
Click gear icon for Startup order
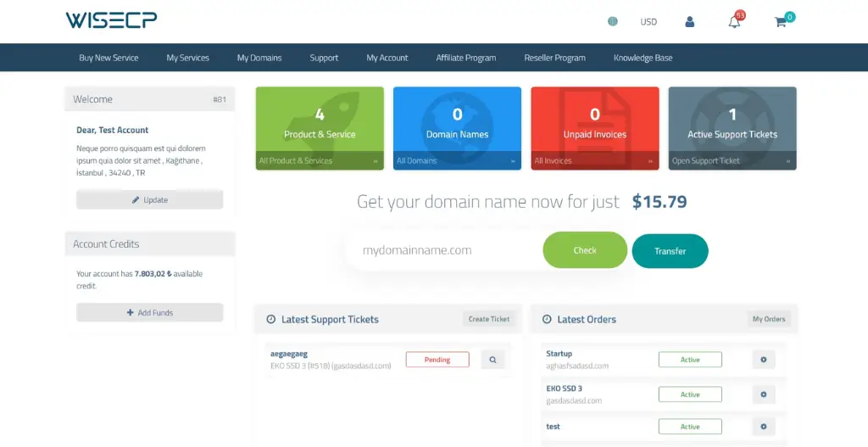763,360
